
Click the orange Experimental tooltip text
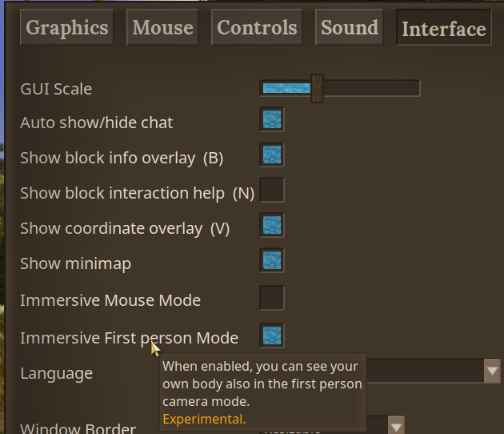203,419
